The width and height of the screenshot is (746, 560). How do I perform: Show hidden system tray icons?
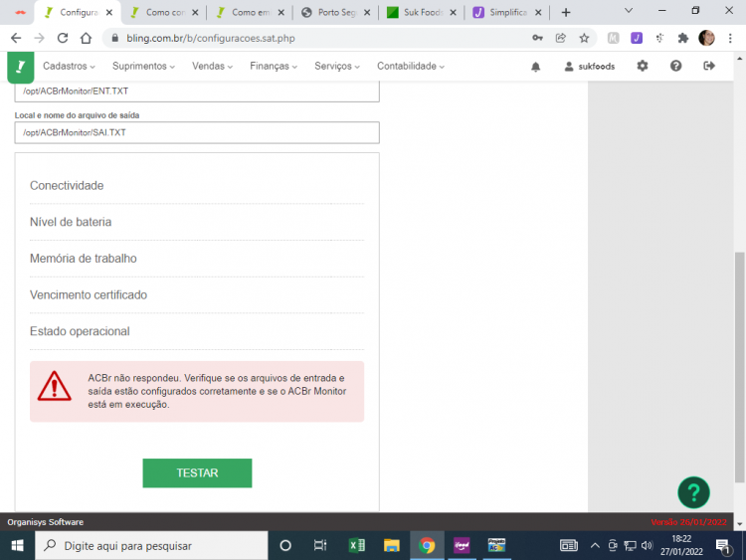(595, 545)
